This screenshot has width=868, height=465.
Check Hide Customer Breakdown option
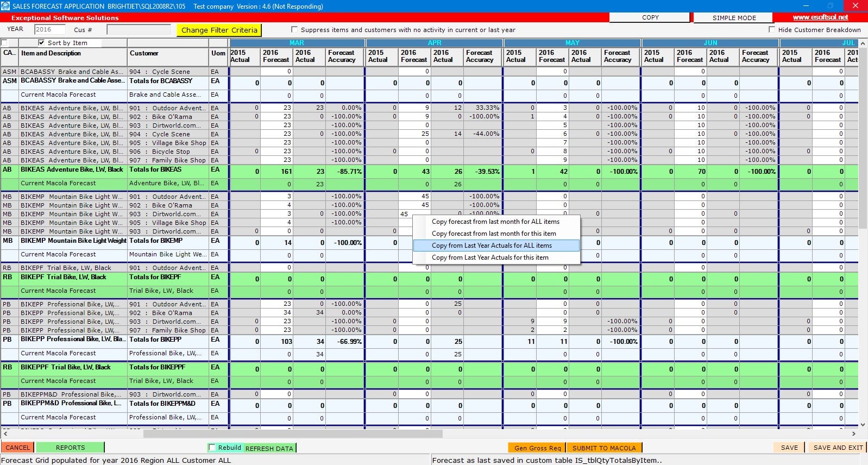(772, 29)
